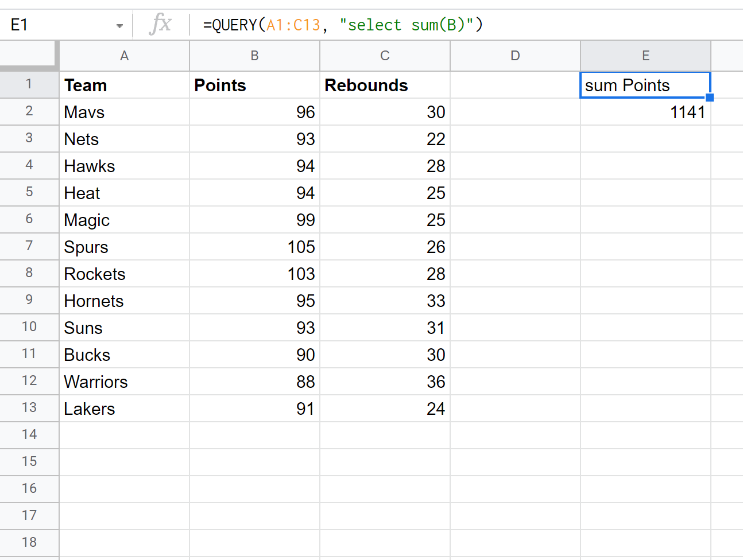Select the row 13 header
This screenshot has width=743, height=560.
tap(29, 408)
